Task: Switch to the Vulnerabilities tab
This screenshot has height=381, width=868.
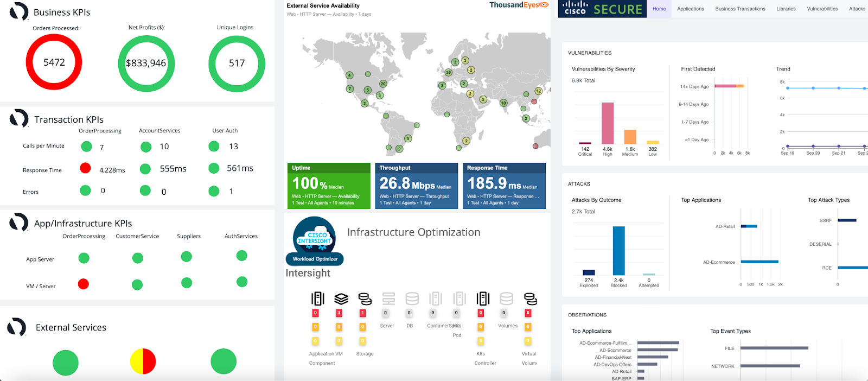Action: tap(822, 9)
